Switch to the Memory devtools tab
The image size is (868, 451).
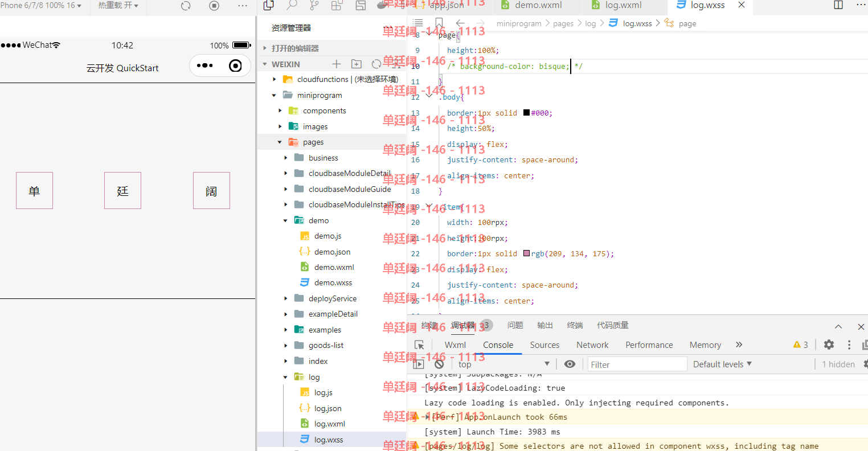pos(705,345)
